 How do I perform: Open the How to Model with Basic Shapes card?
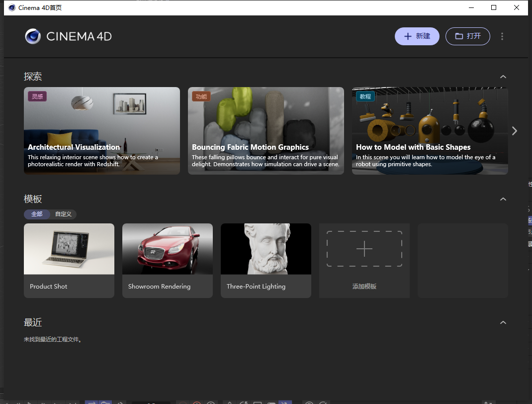(x=430, y=131)
